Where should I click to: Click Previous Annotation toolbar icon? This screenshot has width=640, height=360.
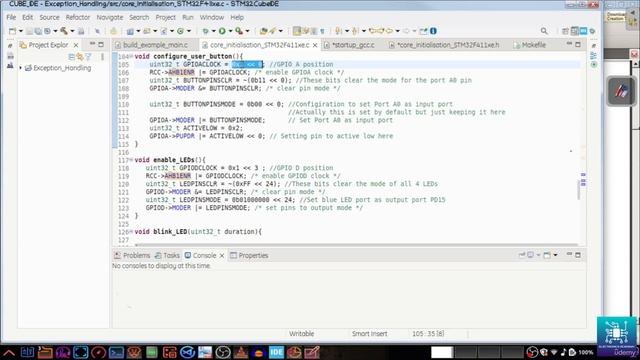[x=355, y=31]
